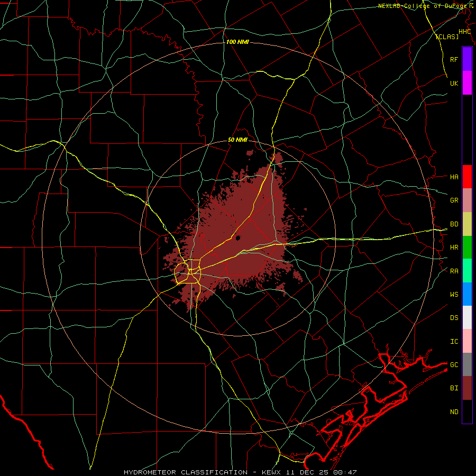Screen dimensions: 476x476
Task: Click the HA red legend swatch
Action: [467, 177]
